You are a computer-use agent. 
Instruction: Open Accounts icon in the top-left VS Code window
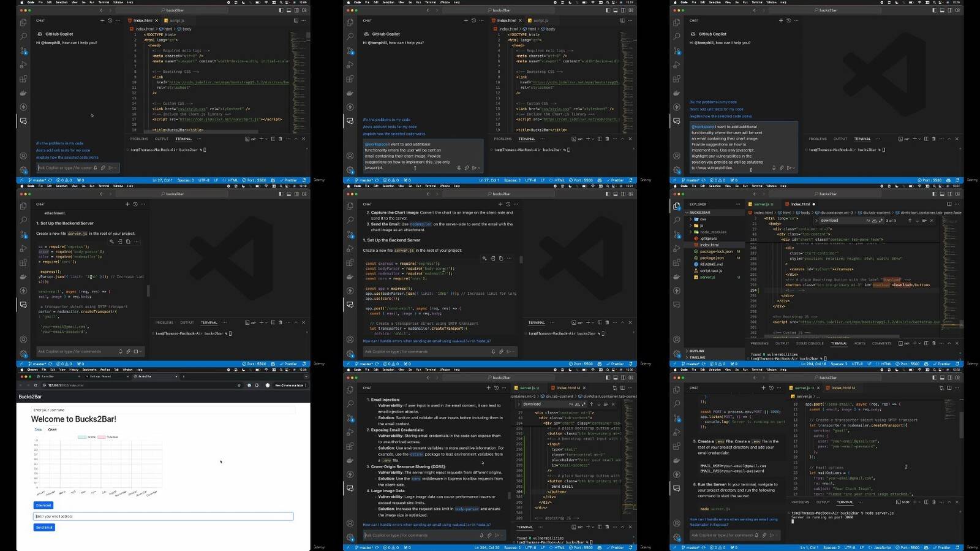point(23,156)
